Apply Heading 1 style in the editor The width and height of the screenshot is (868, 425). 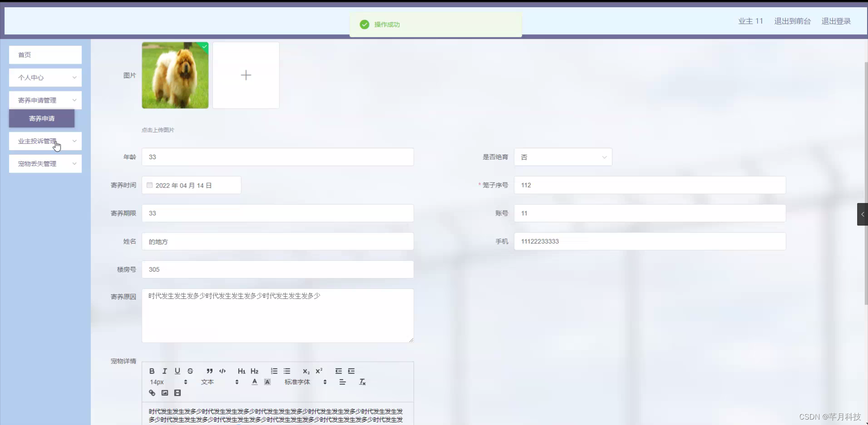(x=241, y=371)
